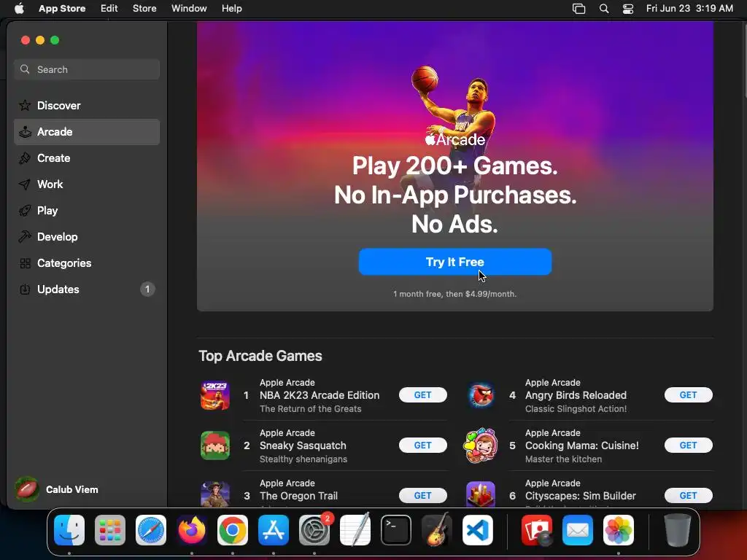This screenshot has height=560, width=747.
Task: Click the Stage Manager menu bar icon
Action: pyautogui.click(x=578, y=9)
